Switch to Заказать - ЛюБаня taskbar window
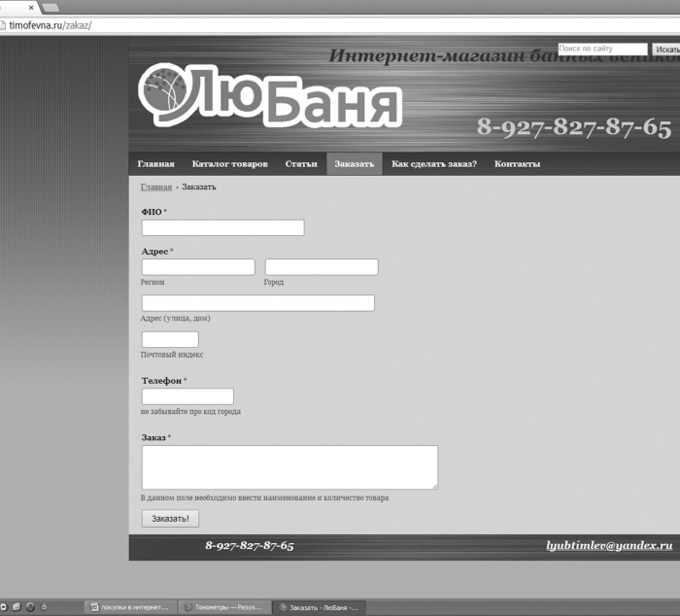 click(320, 607)
